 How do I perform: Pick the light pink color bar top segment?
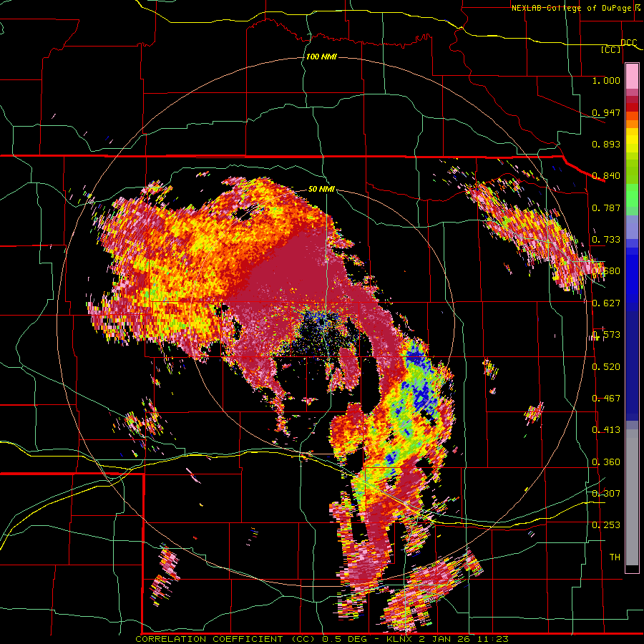tap(632, 76)
